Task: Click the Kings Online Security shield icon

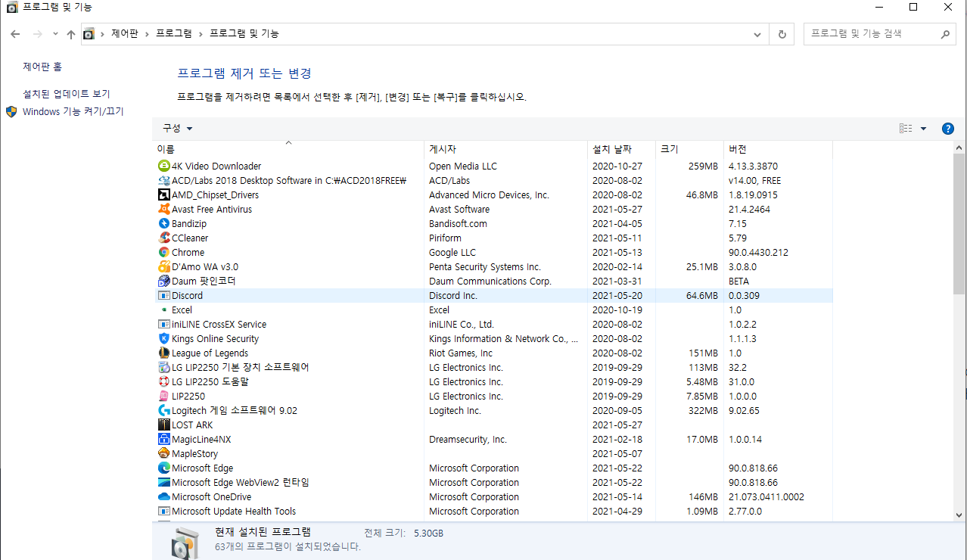Action: pos(164,338)
